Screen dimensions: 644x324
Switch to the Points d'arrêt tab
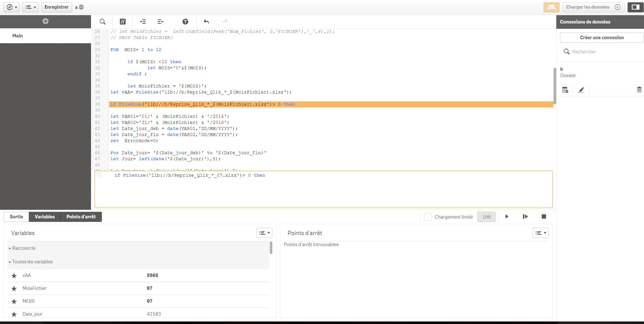[x=81, y=217]
